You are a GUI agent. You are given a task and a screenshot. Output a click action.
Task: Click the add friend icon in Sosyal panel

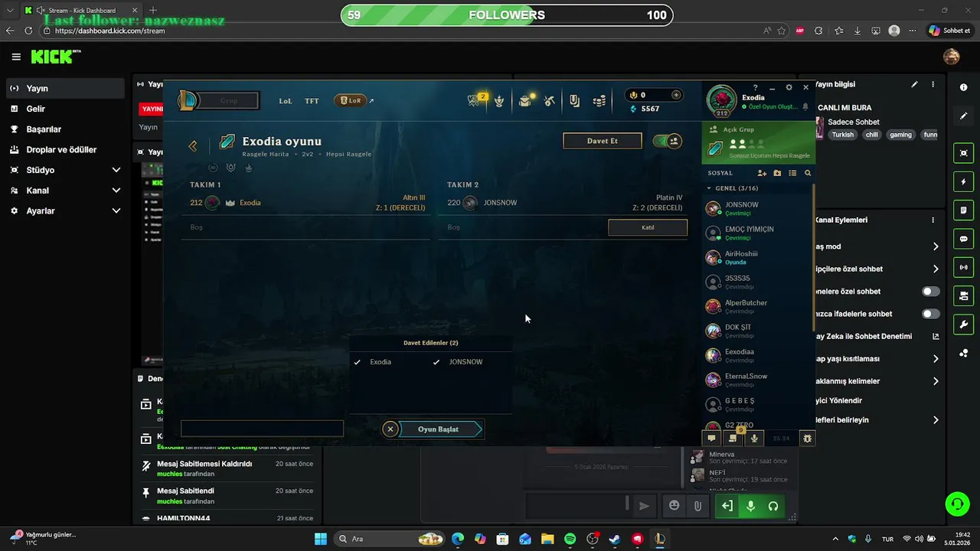(x=762, y=173)
